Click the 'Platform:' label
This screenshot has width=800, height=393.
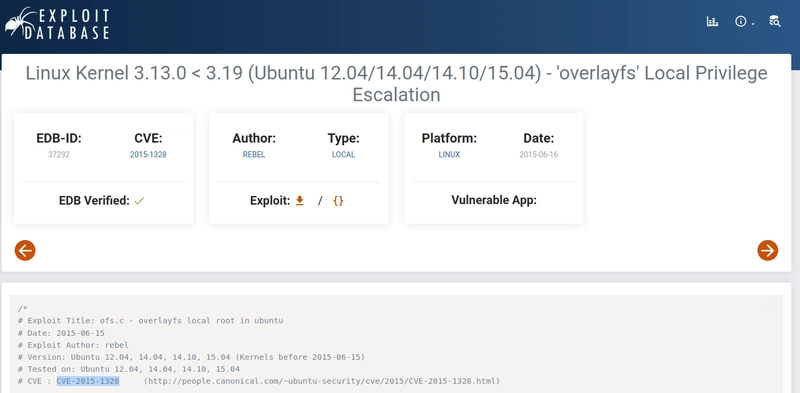pyautogui.click(x=449, y=138)
